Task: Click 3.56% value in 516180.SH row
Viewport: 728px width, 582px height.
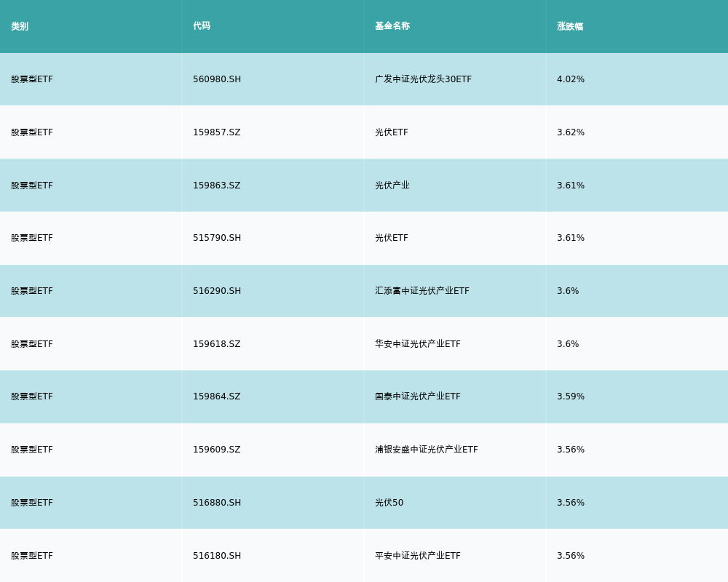Action: 571,556
